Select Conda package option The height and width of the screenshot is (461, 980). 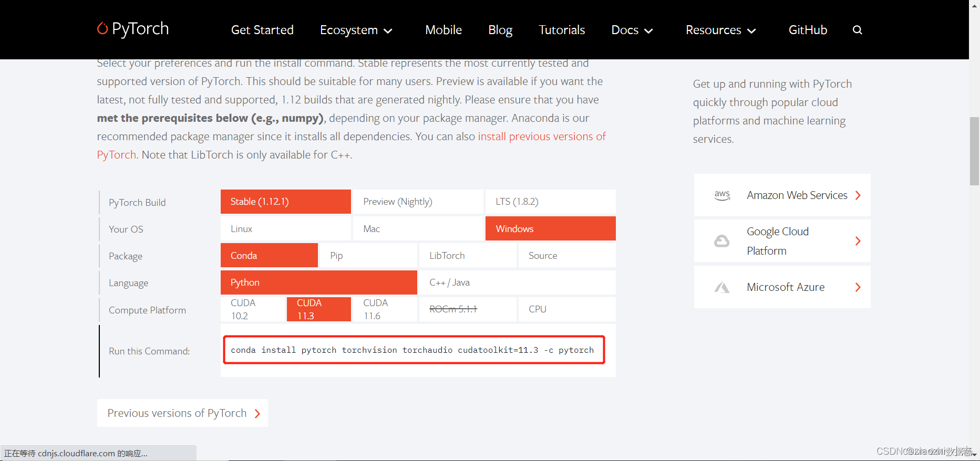coord(269,255)
